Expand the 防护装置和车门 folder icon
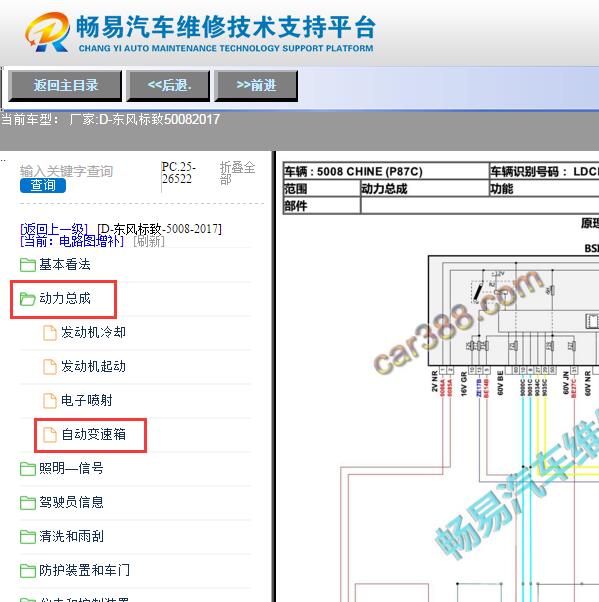 click(28, 571)
